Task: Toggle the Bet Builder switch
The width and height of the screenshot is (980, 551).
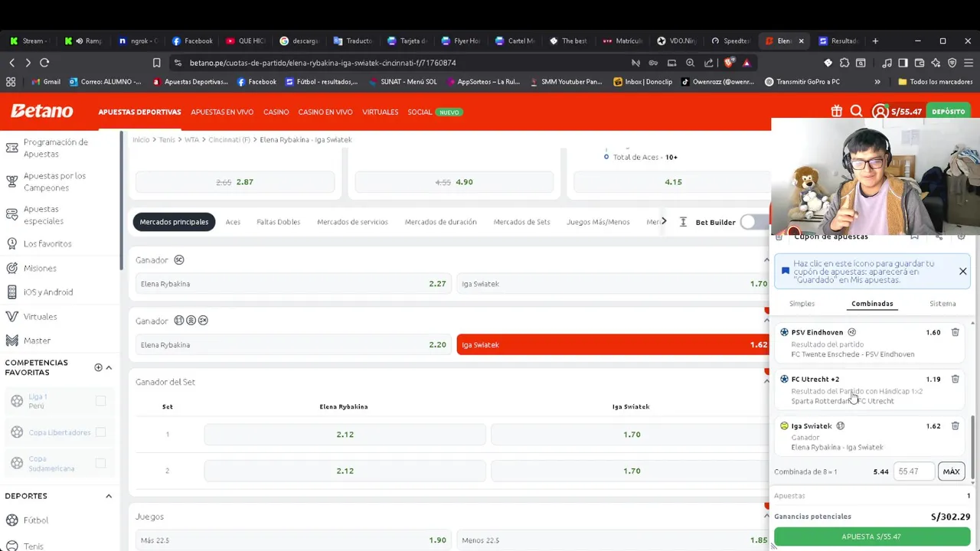Action: pos(753,222)
